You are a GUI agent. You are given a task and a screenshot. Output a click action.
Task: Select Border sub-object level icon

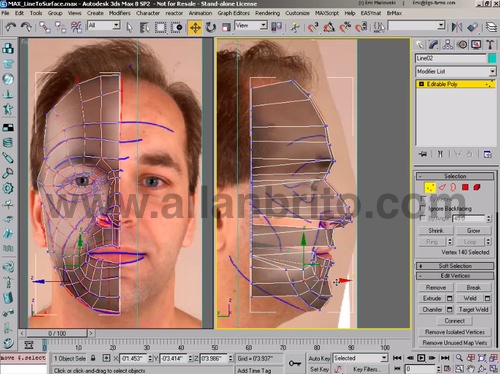(x=453, y=187)
